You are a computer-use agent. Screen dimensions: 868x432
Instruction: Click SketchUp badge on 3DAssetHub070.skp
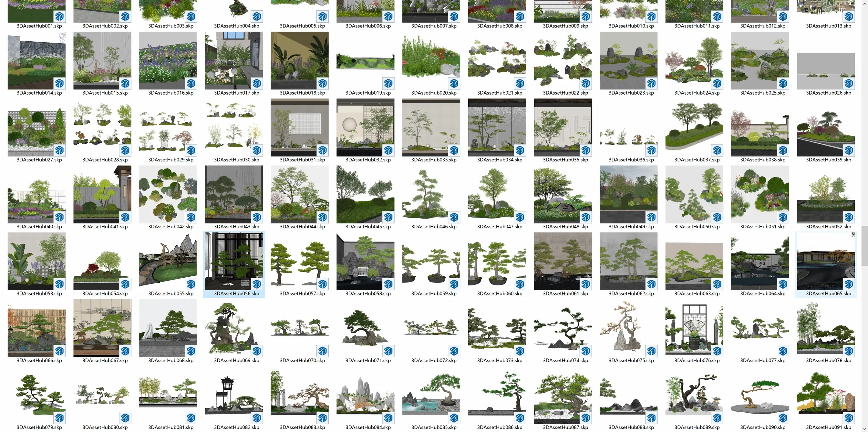323,351
